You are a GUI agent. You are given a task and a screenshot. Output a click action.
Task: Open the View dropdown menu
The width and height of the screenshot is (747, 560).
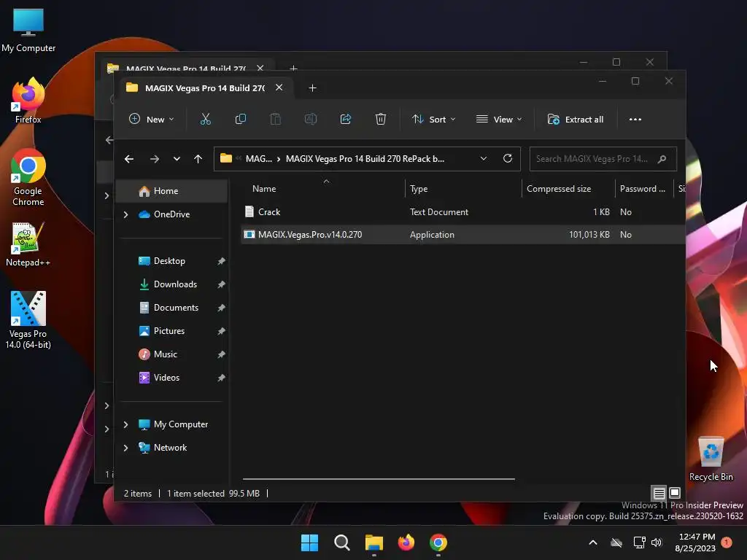(x=499, y=119)
